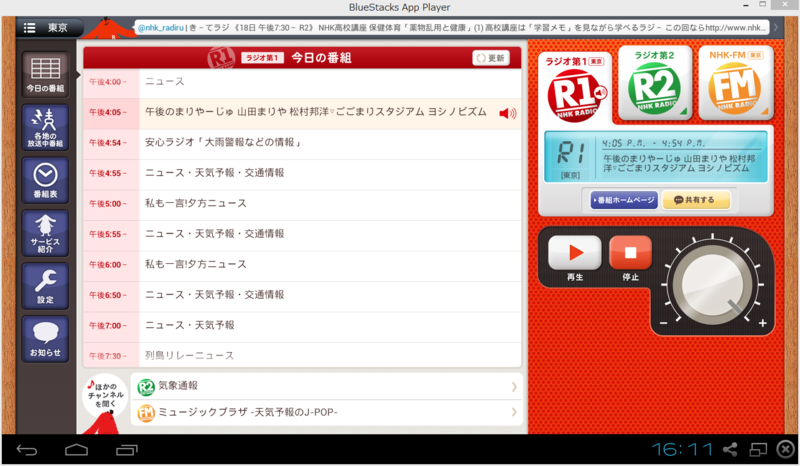This screenshot has width=800, height=466.
Task: Click the 更新 refresh button
Action: click(x=491, y=58)
